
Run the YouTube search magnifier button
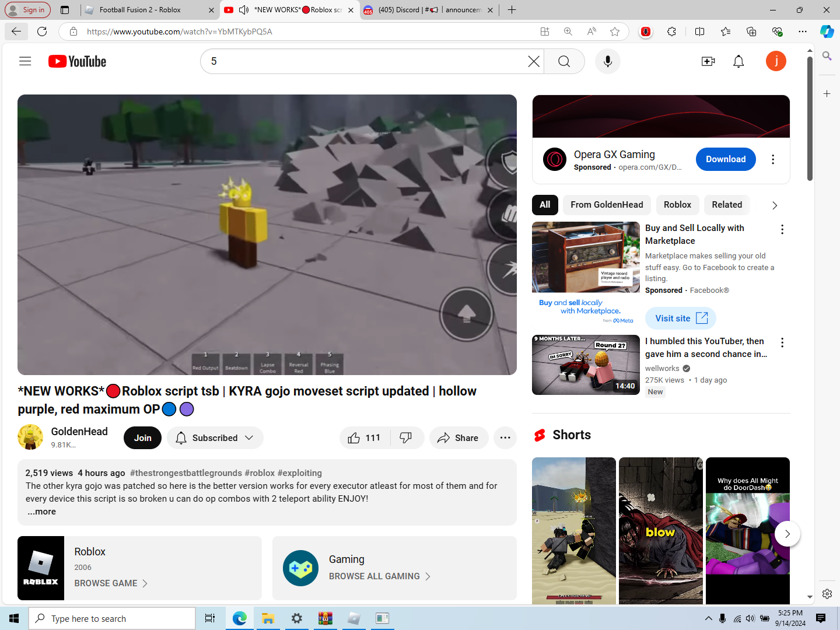point(564,61)
